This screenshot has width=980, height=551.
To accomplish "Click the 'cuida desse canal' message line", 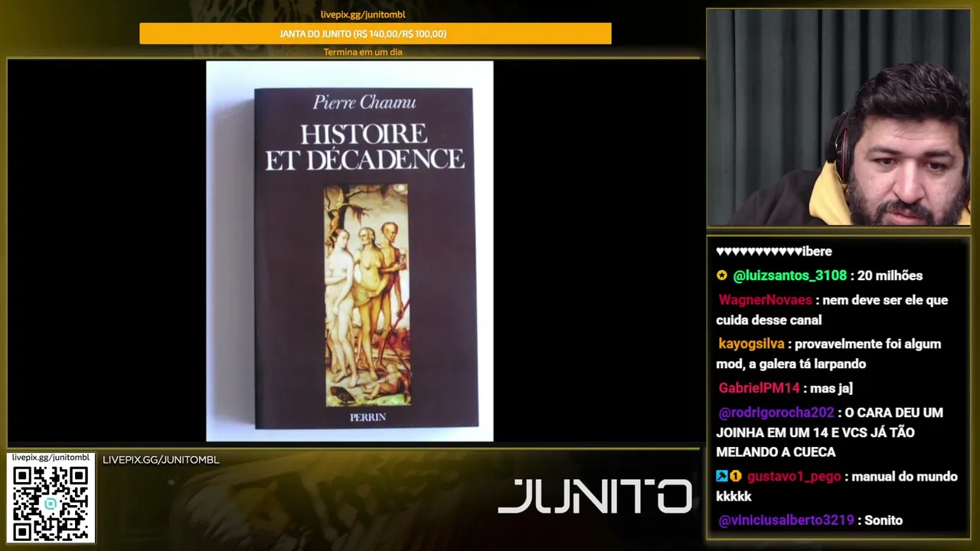I will pyautogui.click(x=769, y=320).
